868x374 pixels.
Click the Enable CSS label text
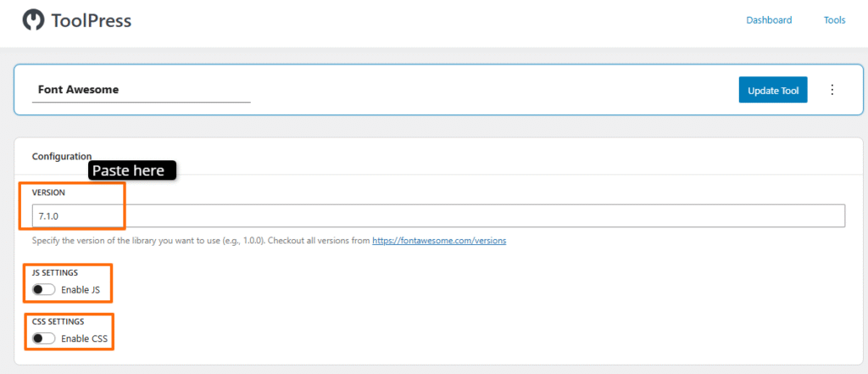pyautogui.click(x=83, y=338)
